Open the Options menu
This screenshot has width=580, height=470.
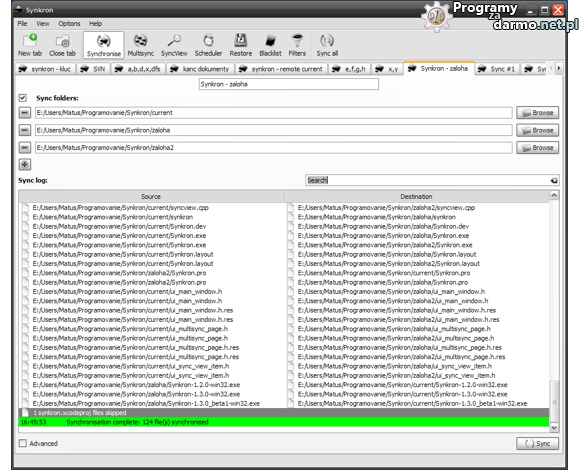pyautogui.click(x=69, y=24)
